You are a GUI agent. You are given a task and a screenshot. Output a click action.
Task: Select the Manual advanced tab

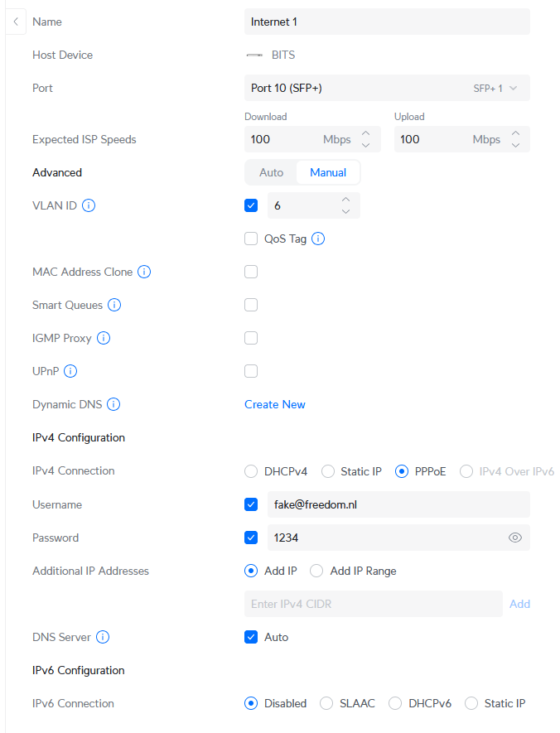(x=328, y=172)
